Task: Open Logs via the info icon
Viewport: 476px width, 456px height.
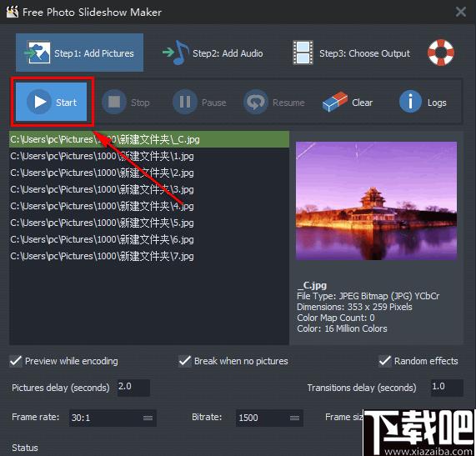Action: (410, 102)
